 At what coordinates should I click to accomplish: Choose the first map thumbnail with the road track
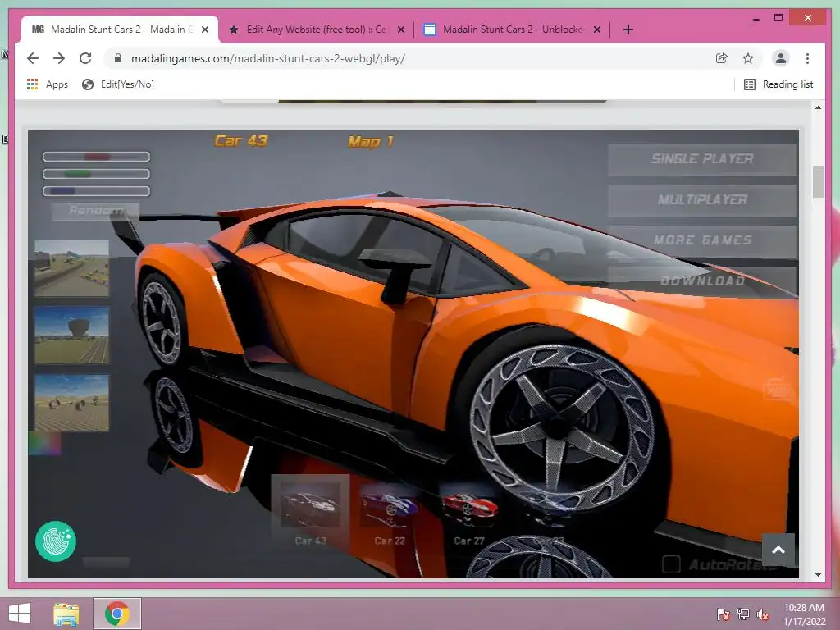(72, 268)
